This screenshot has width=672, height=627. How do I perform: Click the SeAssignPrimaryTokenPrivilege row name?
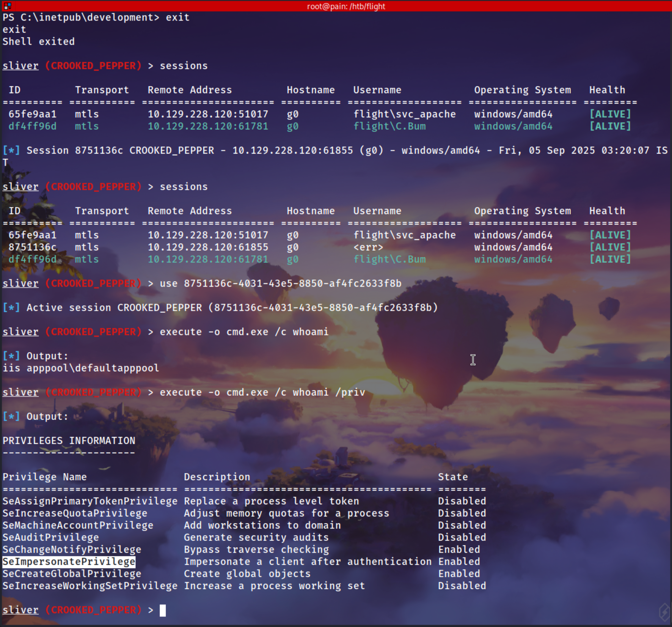tap(90, 501)
